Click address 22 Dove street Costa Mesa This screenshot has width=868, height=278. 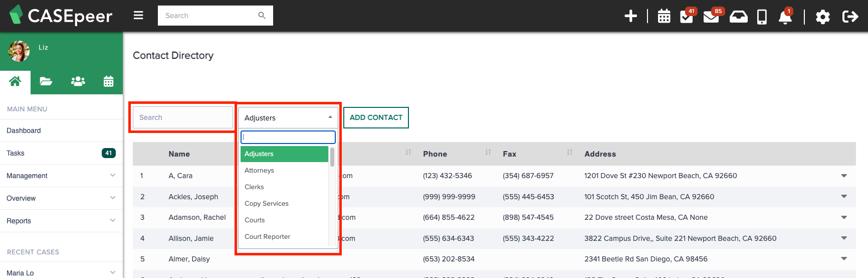click(x=646, y=217)
